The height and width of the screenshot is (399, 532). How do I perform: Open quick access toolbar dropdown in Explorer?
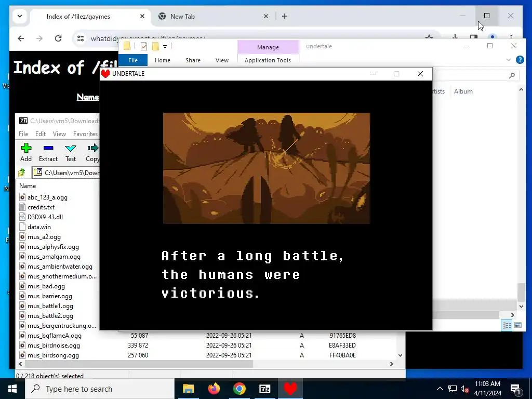[x=165, y=46]
